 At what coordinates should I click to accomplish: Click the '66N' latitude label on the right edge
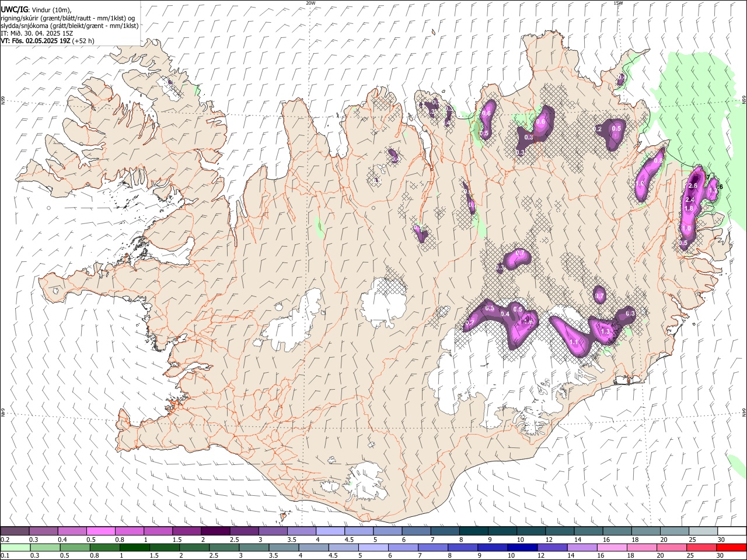pos(744,100)
